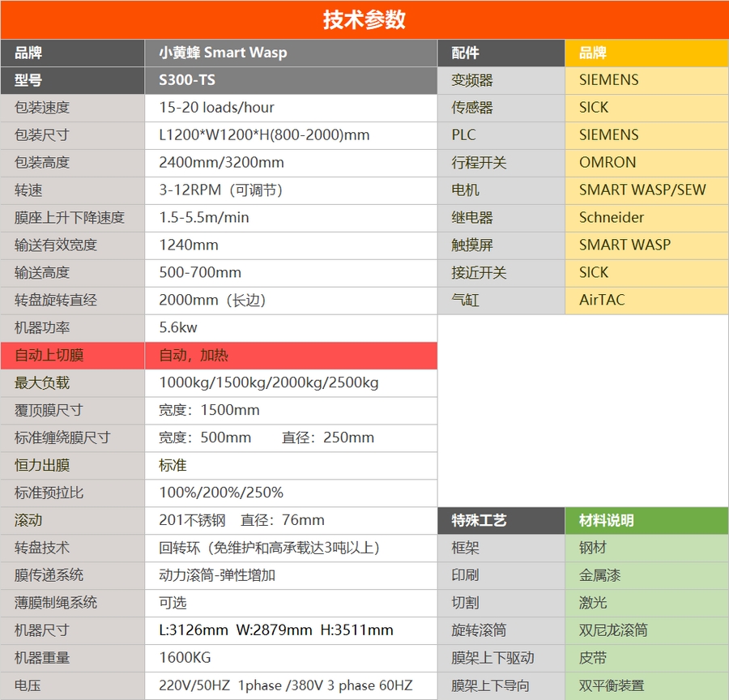Click the 1240mm conveying width value
Screen dimensions: 729x700
point(291,245)
